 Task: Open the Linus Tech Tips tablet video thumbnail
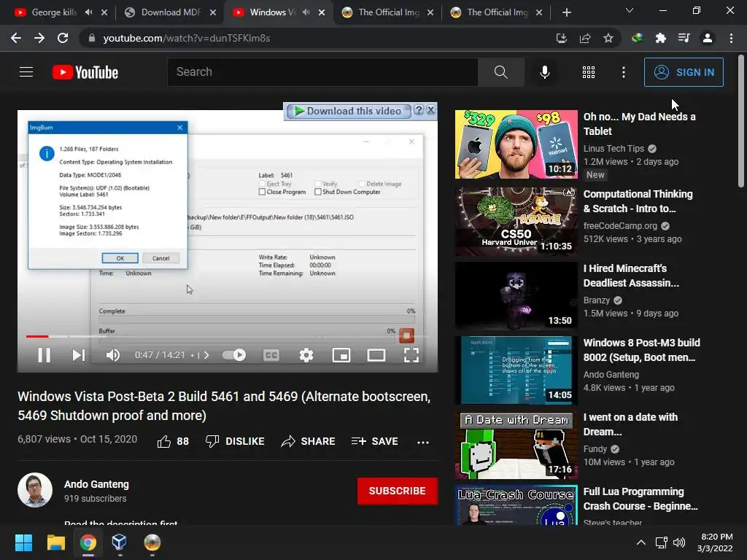pyautogui.click(x=516, y=144)
